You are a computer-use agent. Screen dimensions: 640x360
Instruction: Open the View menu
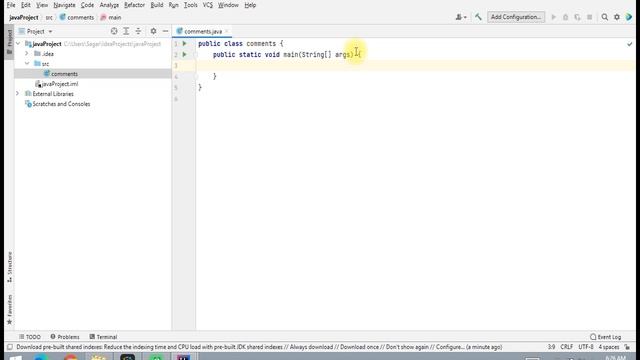point(42,5)
